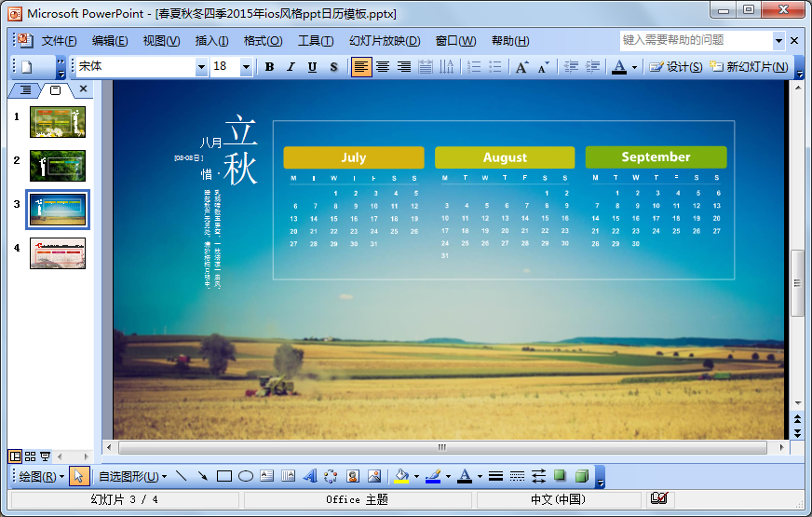Open the font name dropdown
812x517 pixels.
[201, 67]
